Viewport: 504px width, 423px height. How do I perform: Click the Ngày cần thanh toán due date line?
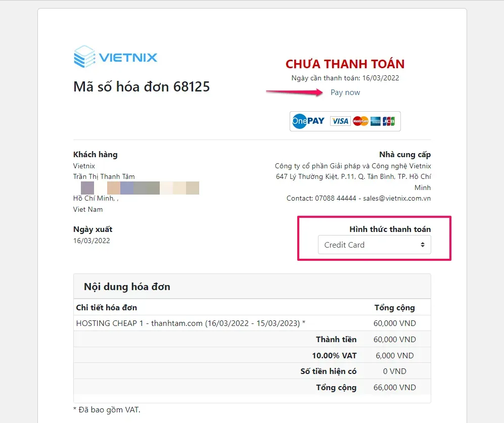coord(345,78)
